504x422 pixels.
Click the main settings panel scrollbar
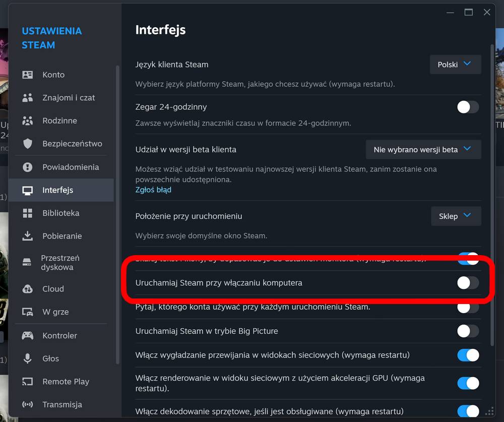[492, 195]
